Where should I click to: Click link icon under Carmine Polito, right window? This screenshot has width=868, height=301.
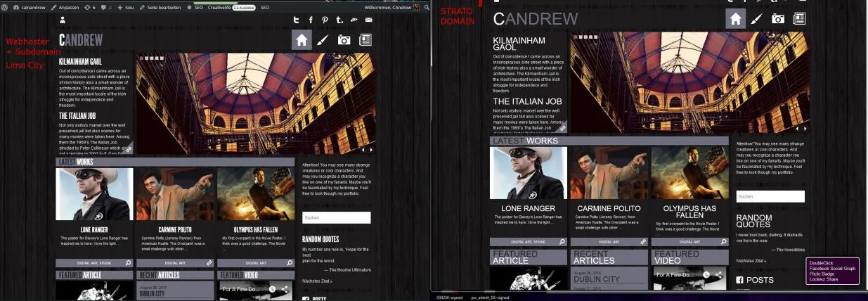pyautogui.click(x=642, y=242)
